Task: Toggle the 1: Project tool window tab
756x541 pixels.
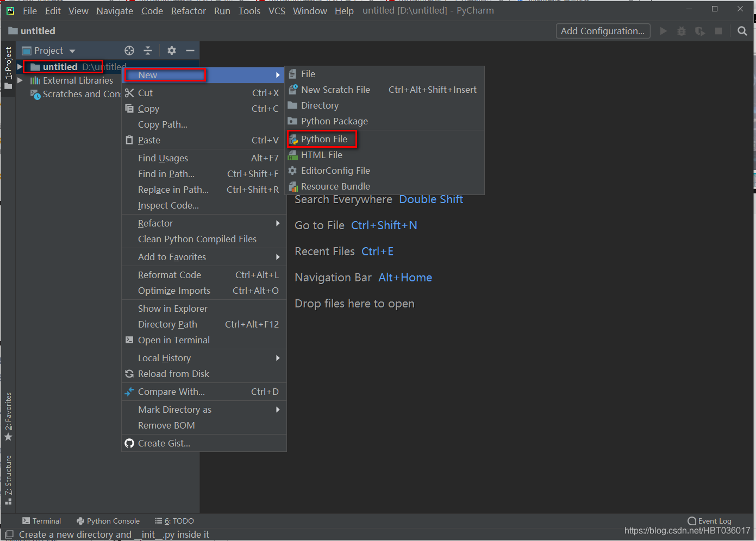Action: click(8, 69)
